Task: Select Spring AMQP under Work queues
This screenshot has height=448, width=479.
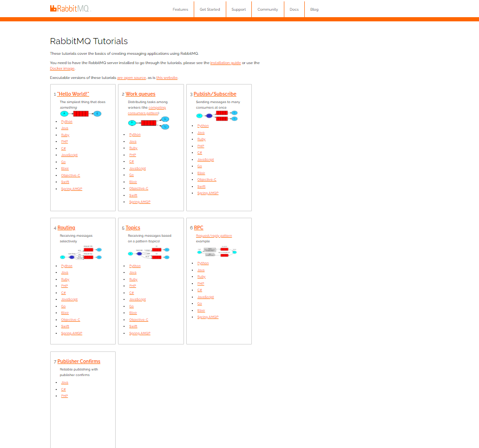Action: 139,202
